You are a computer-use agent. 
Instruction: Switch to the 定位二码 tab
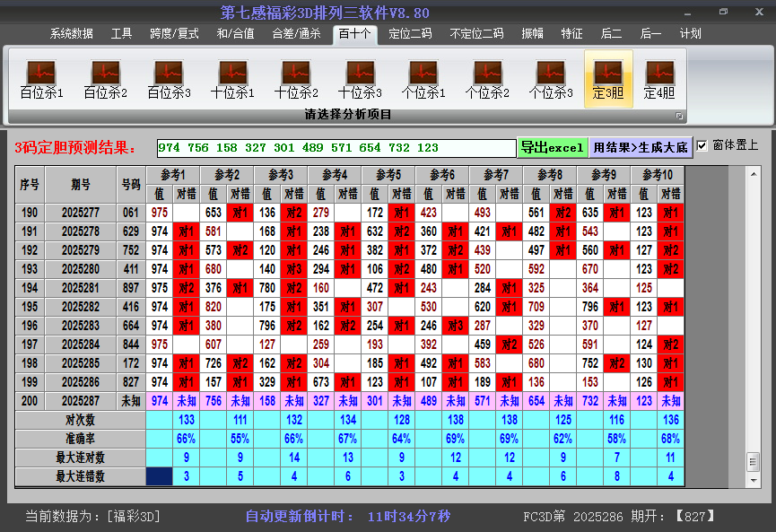[410, 34]
